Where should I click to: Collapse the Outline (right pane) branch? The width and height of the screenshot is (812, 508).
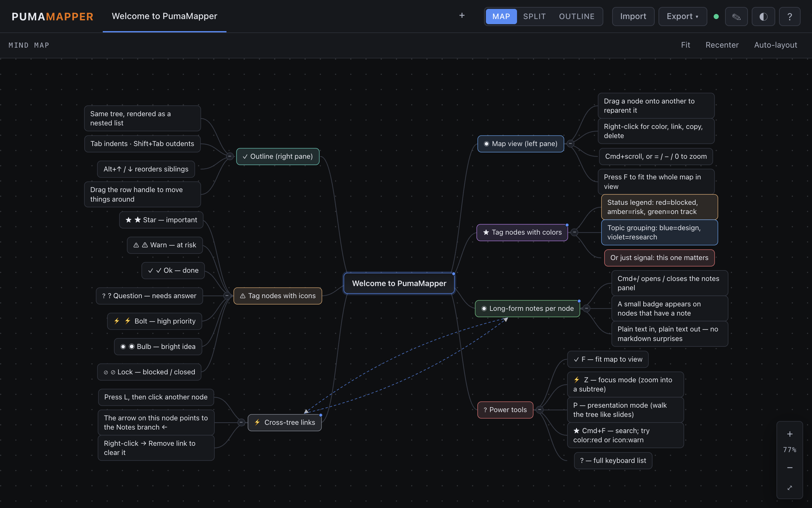click(230, 156)
